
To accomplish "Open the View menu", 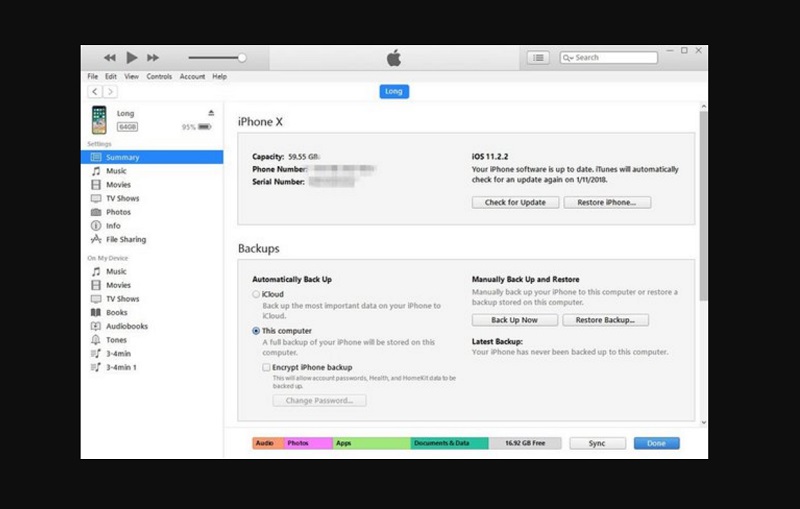I will pos(131,77).
